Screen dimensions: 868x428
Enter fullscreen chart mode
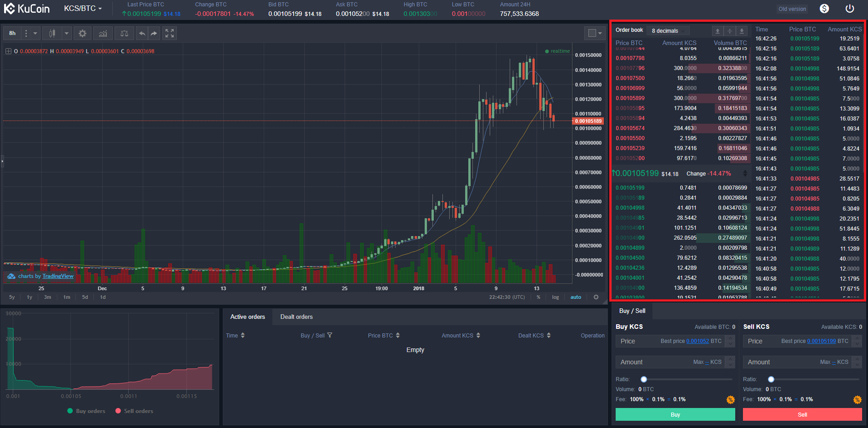coord(170,33)
